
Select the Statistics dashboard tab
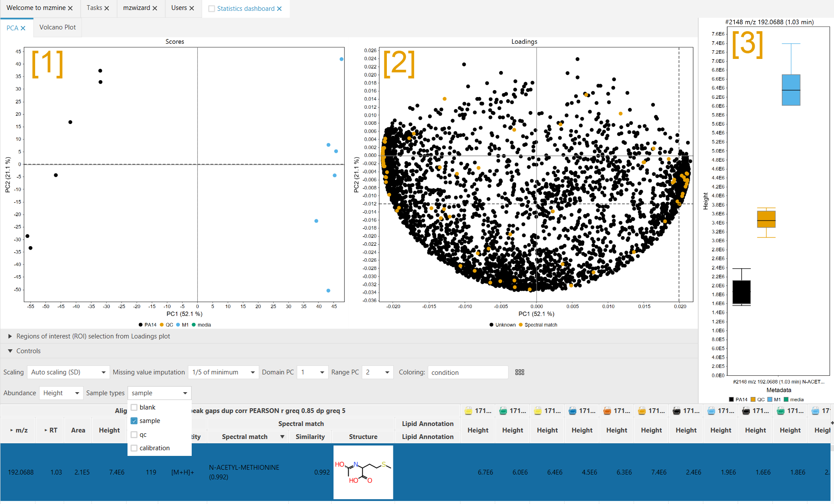[245, 9]
